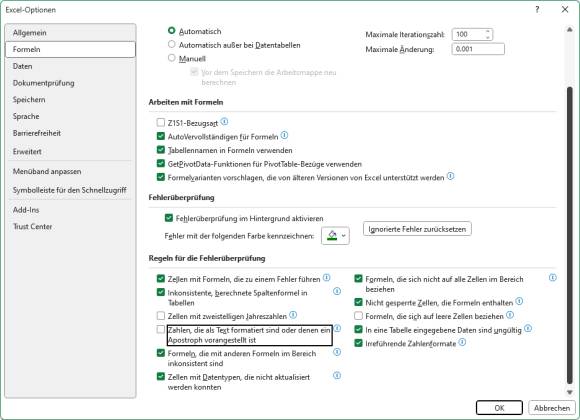Click info icon for Formeln inkonsistent im Bereich

click(337, 352)
